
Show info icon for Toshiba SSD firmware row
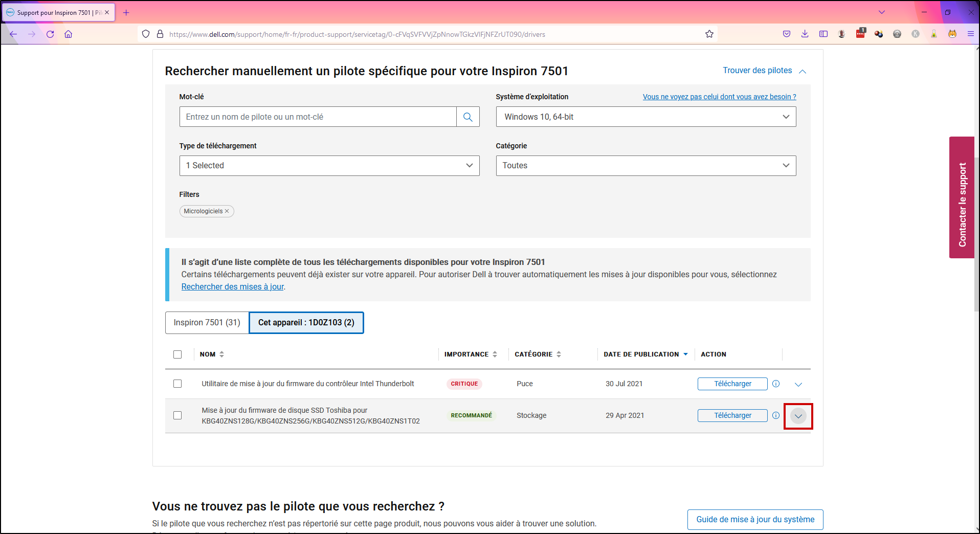(776, 415)
